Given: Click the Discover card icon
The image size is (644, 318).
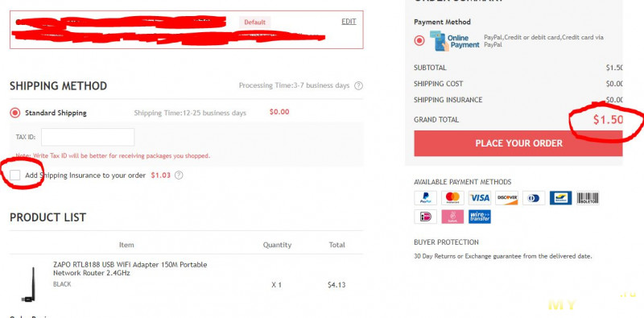Looking at the screenshot, I should [506, 198].
